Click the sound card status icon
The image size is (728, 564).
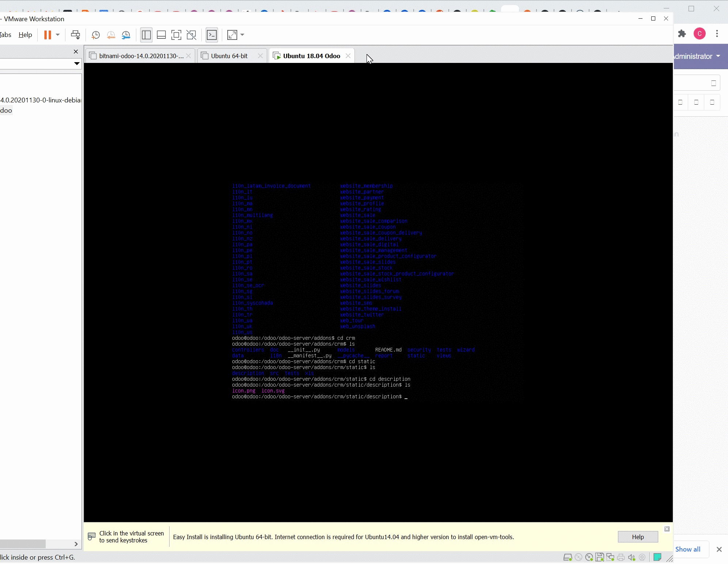tap(632, 557)
